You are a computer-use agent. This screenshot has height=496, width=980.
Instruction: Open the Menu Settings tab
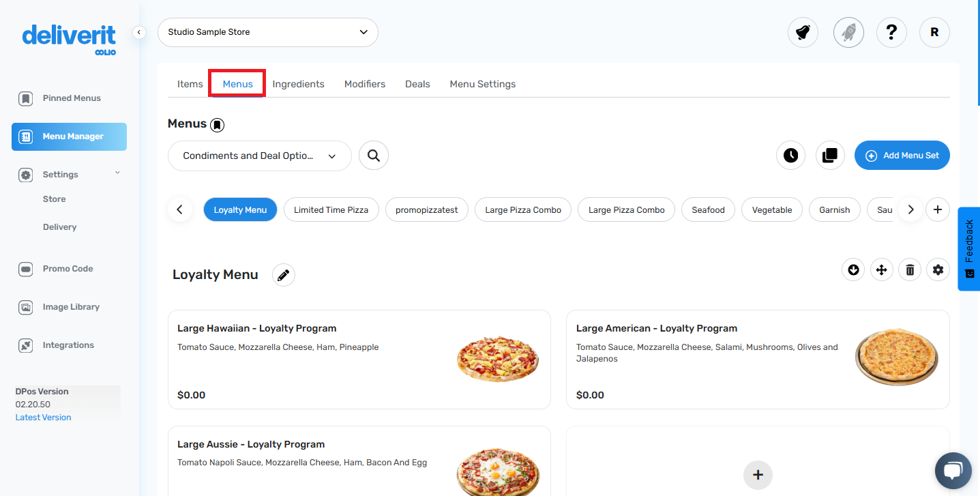point(483,84)
